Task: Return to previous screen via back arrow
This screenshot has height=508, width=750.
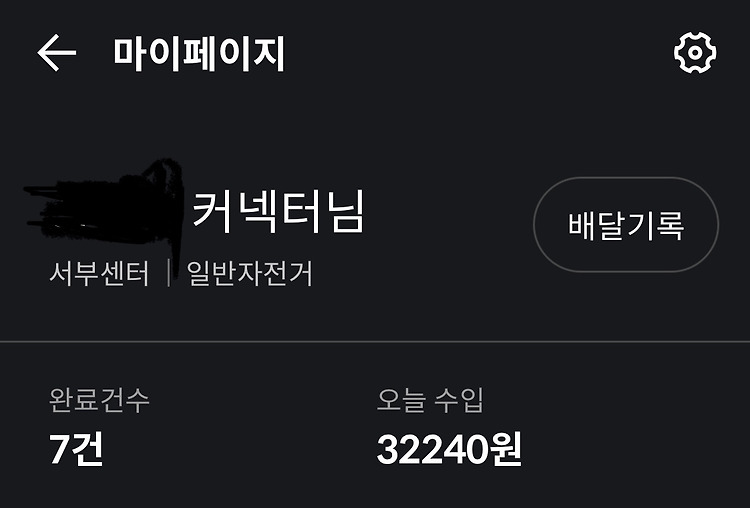Action: coord(56,53)
